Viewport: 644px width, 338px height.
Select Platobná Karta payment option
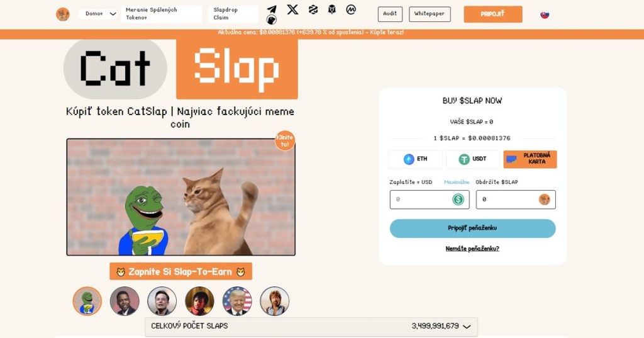[x=530, y=159]
